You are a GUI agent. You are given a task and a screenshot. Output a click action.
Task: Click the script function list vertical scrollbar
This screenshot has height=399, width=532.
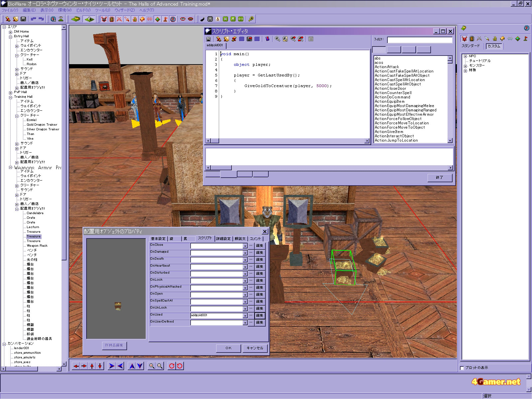point(450,99)
